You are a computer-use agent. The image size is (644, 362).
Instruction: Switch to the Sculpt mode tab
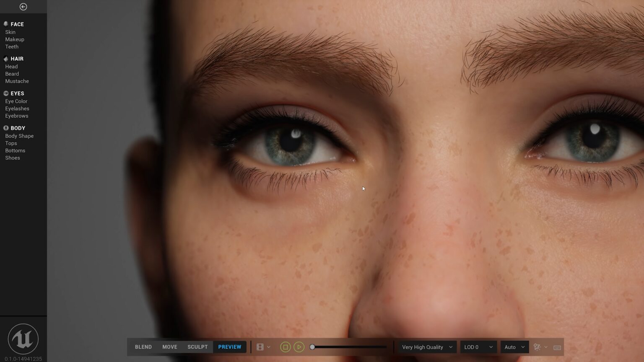coord(197,347)
